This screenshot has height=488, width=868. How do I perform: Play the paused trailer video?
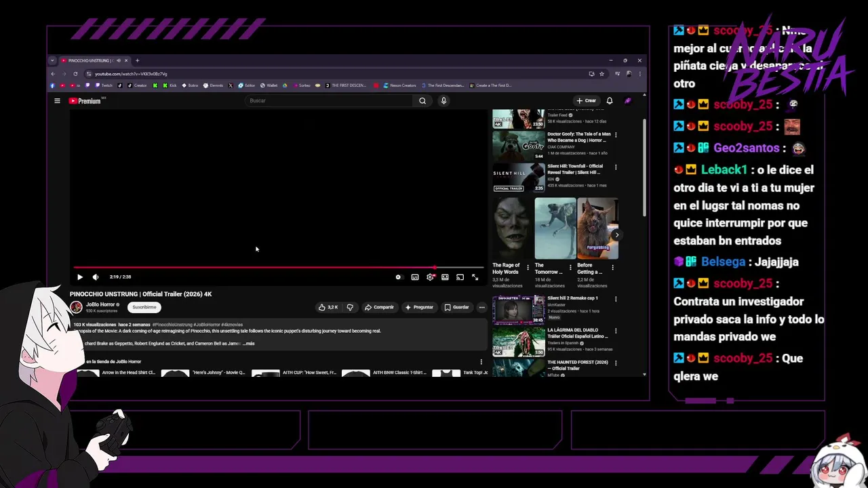[x=80, y=277]
